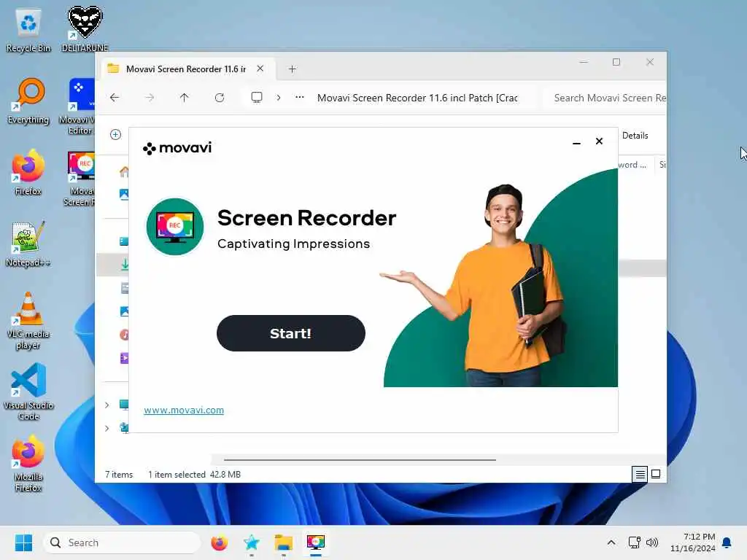
Task: Close the Movavi Screen Recorder Explorer tab
Action: [x=260, y=69]
